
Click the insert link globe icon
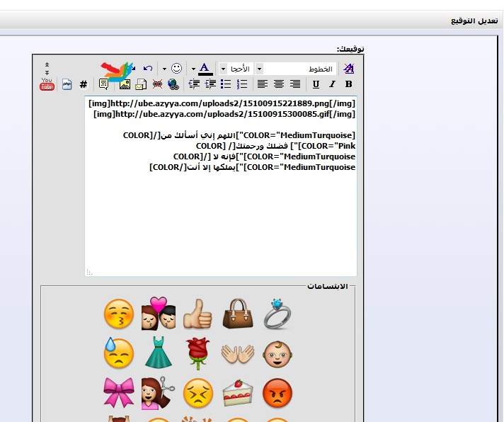(173, 84)
